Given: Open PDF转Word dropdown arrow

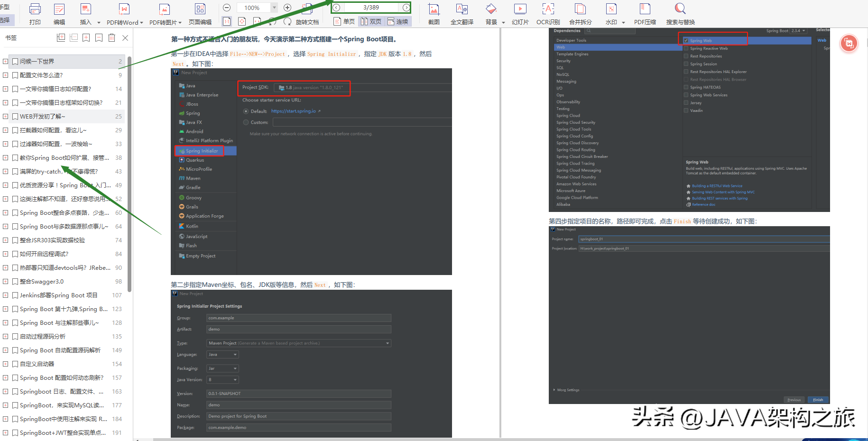Looking at the screenshot, I should (141, 22).
